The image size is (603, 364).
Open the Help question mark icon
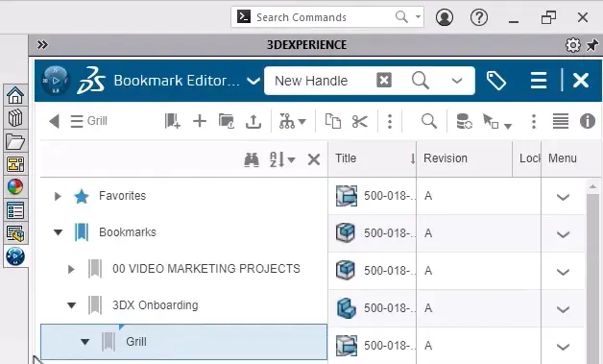(479, 17)
